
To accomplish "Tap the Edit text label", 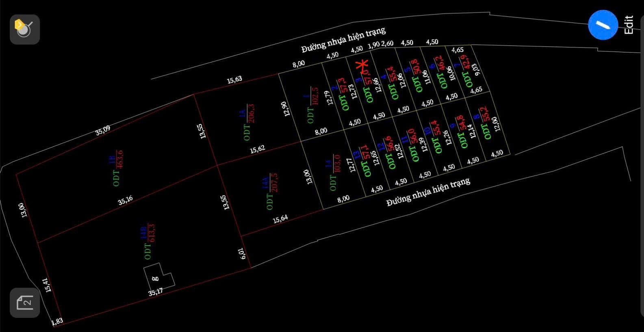I will pyautogui.click(x=628, y=25).
